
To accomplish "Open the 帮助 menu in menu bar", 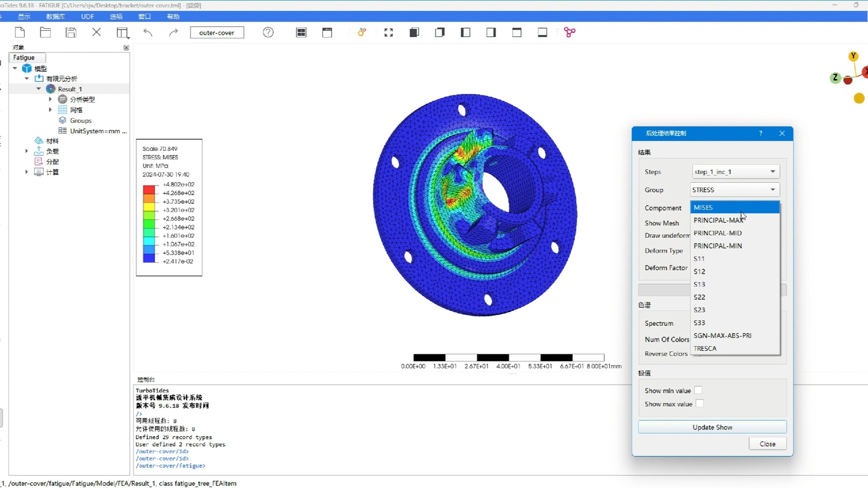I will 173,16.
